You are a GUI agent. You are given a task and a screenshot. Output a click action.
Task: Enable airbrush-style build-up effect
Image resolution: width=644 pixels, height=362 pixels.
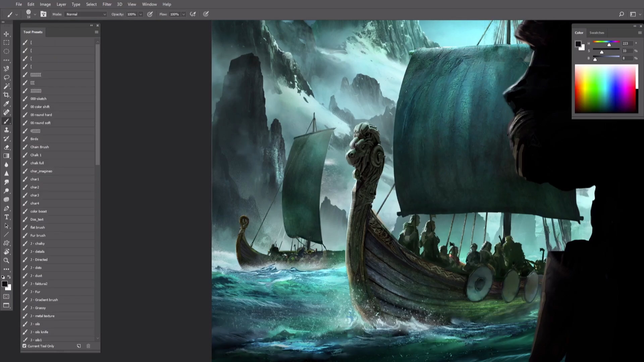(193, 14)
